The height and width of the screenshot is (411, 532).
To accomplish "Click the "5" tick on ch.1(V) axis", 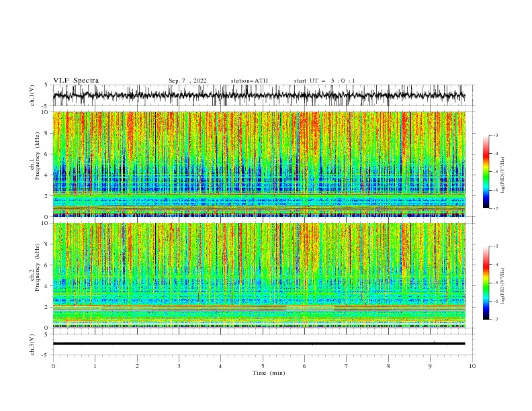I will tap(46, 85).
